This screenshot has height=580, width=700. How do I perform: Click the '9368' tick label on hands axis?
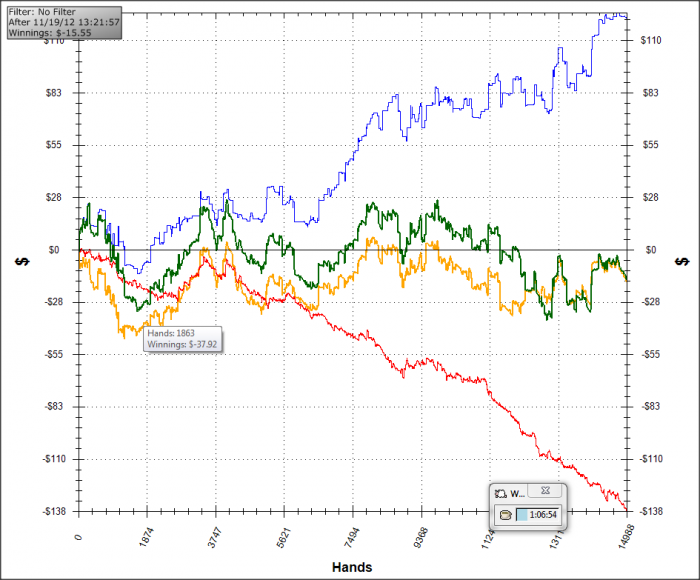421,538
